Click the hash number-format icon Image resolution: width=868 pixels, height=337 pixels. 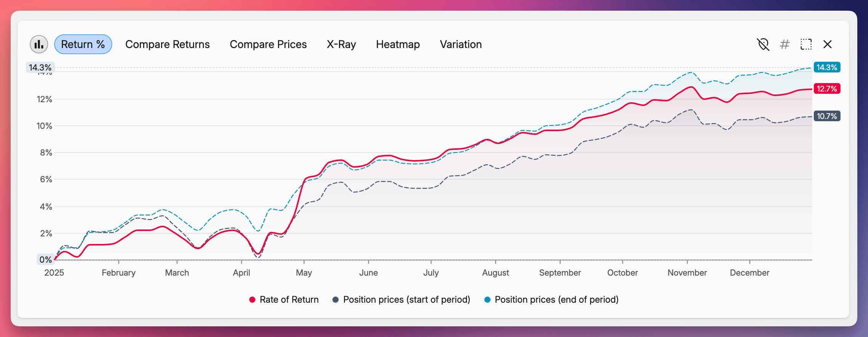pyautogui.click(x=784, y=44)
